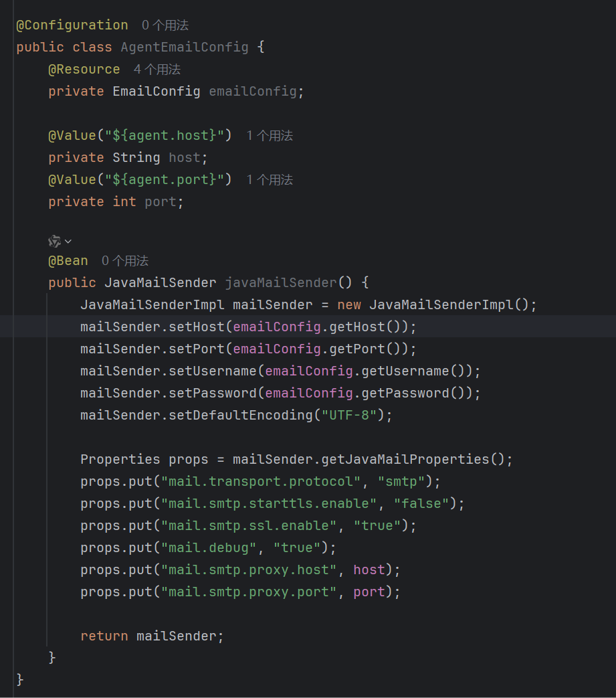Select the new keyword on JavaMailSenderImpl line
Viewport: 616px width, 698px height.
(x=350, y=304)
